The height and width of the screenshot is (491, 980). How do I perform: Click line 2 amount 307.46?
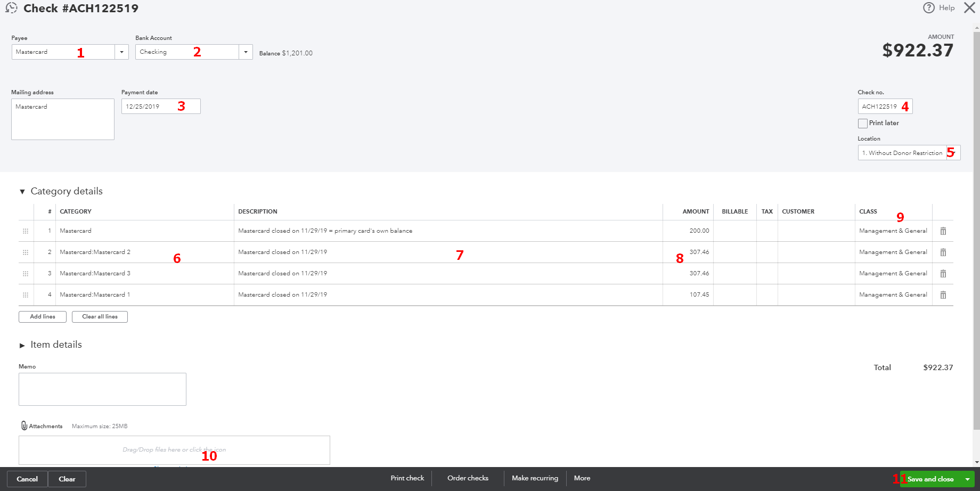pos(688,252)
